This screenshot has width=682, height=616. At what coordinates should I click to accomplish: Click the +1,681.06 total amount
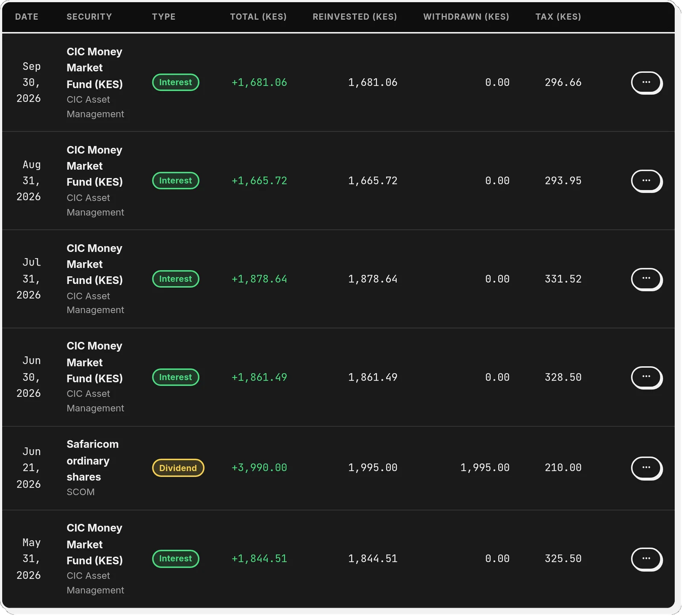coord(259,82)
